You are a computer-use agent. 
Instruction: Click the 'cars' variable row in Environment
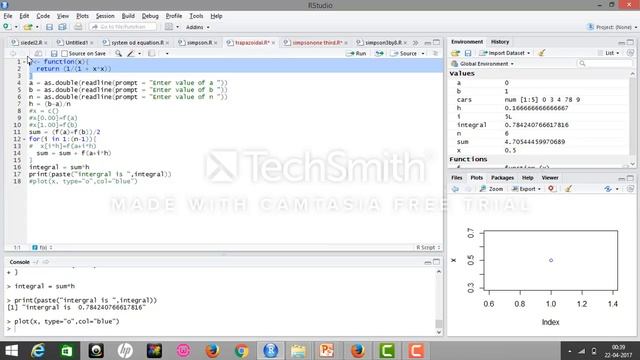pyautogui.click(x=538, y=100)
